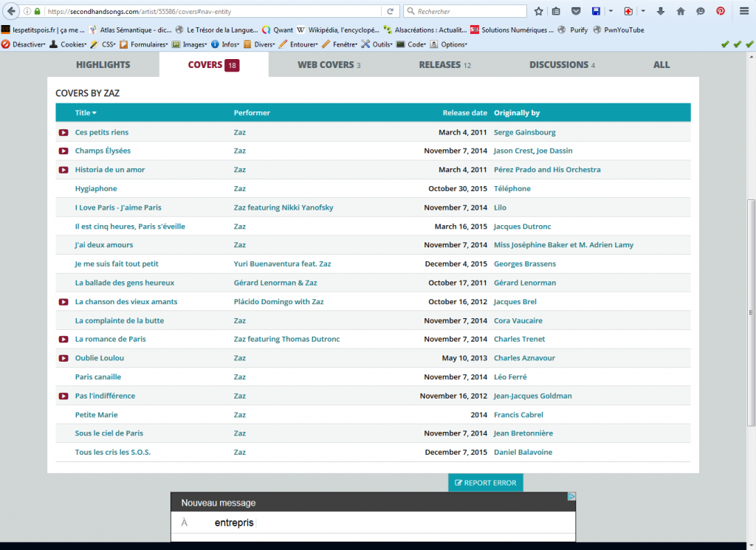Reload the page with refresh icon

click(390, 11)
